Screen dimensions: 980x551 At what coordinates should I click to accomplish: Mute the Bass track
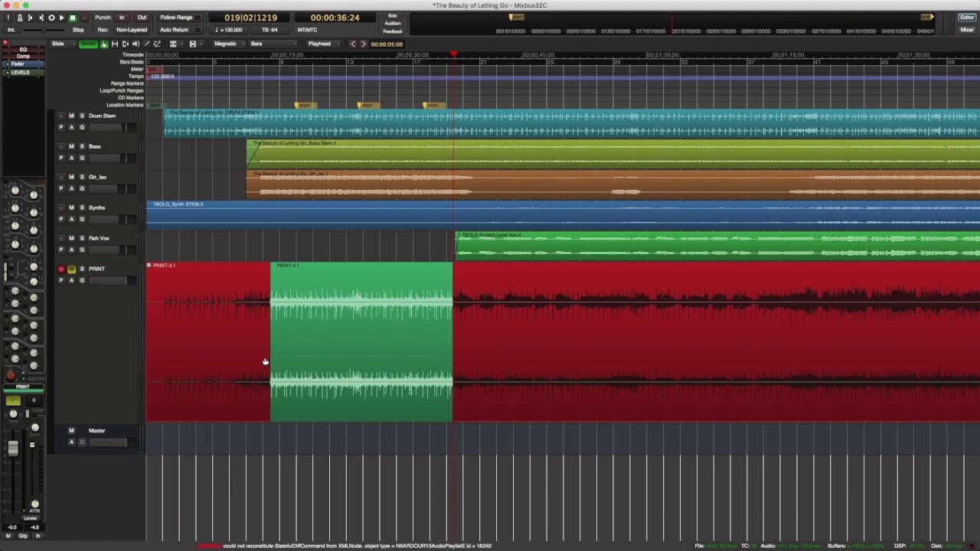(x=71, y=146)
